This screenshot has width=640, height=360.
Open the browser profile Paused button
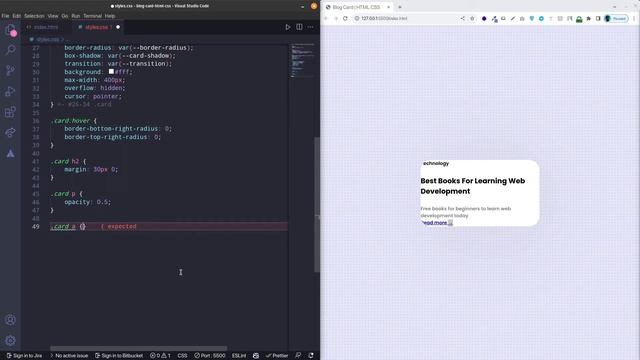point(616,18)
